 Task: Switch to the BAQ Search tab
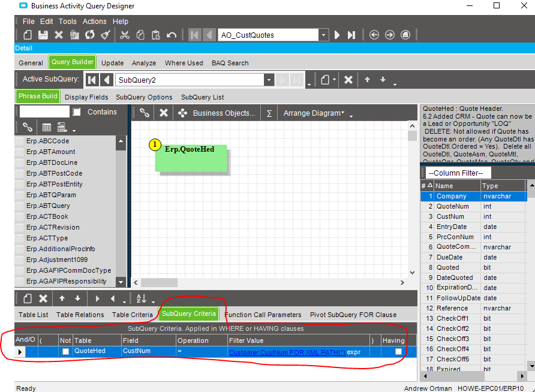click(x=230, y=63)
